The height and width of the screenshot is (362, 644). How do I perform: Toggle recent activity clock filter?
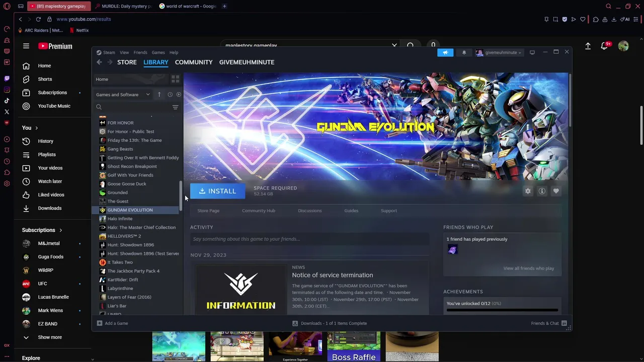tap(170, 95)
